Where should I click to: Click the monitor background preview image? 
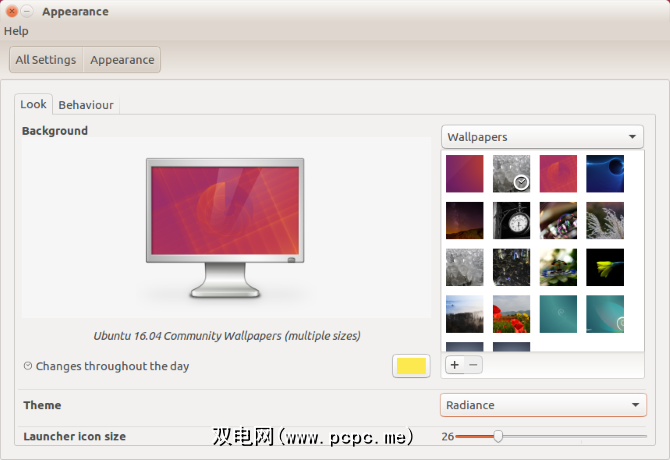click(225, 228)
